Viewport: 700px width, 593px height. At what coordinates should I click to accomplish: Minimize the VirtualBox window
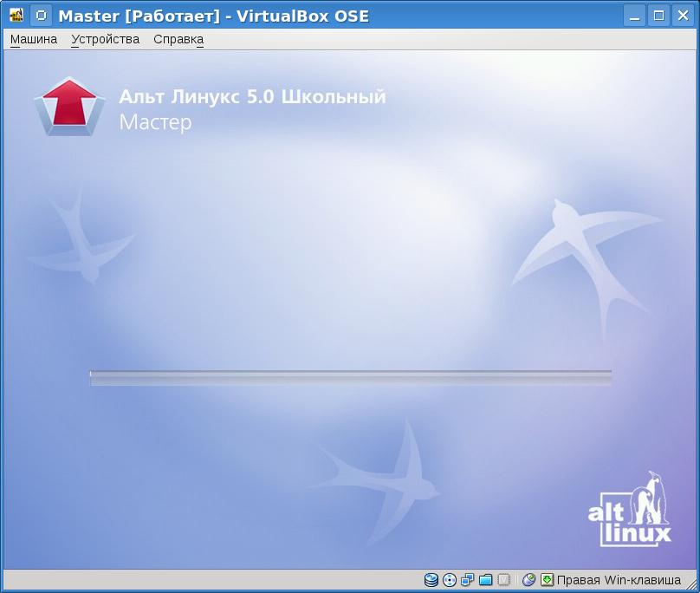(x=638, y=16)
